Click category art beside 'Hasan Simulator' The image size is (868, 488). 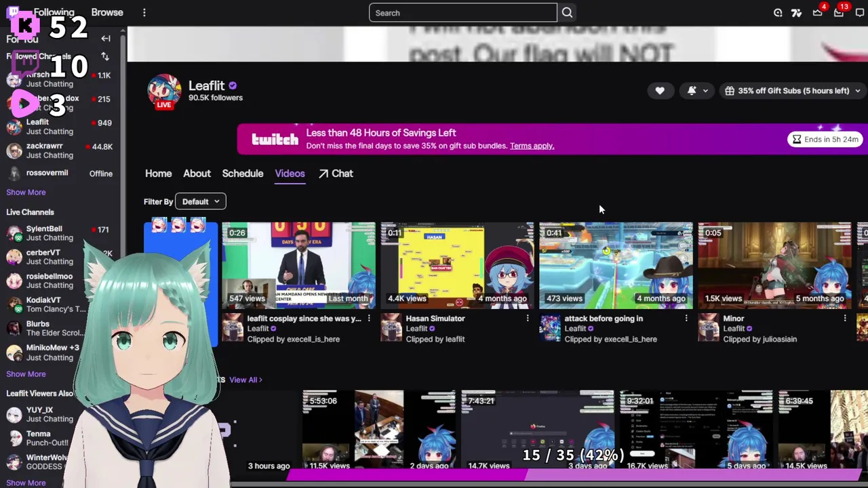(391, 328)
